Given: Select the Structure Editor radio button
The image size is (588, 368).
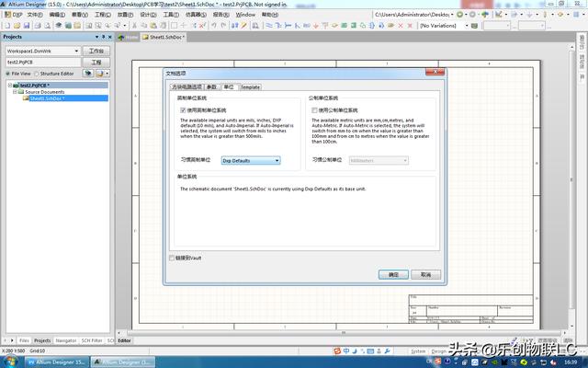Looking at the screenshot, I should pos(37,74).
